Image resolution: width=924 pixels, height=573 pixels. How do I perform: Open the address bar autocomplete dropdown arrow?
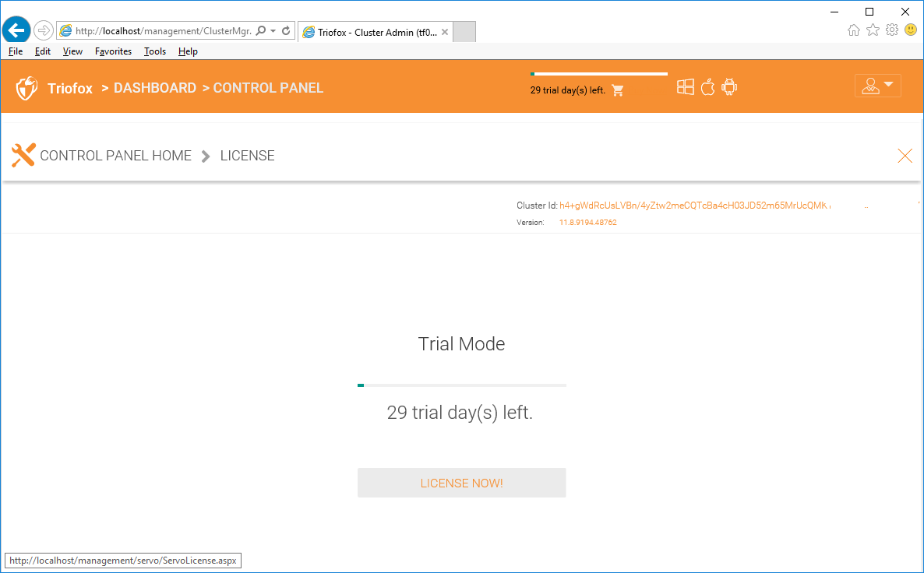click(273, 31)
